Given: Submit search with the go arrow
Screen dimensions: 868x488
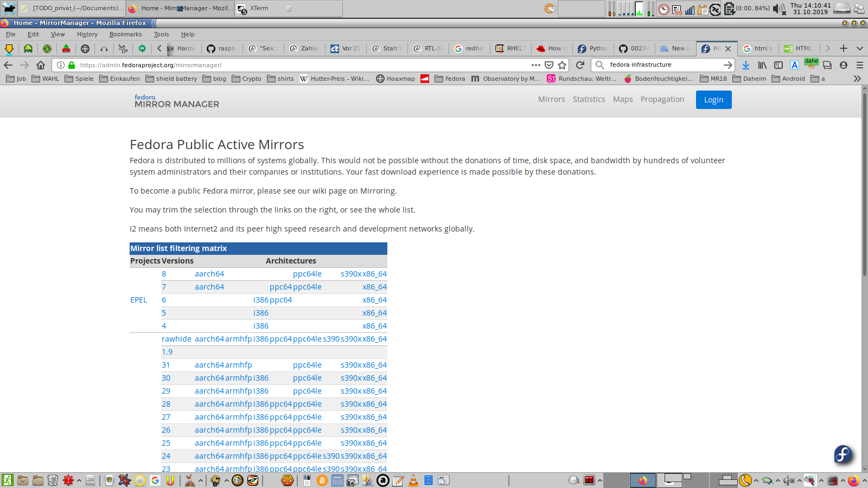Looking at the screenshot, I should (x=728, y=65).
